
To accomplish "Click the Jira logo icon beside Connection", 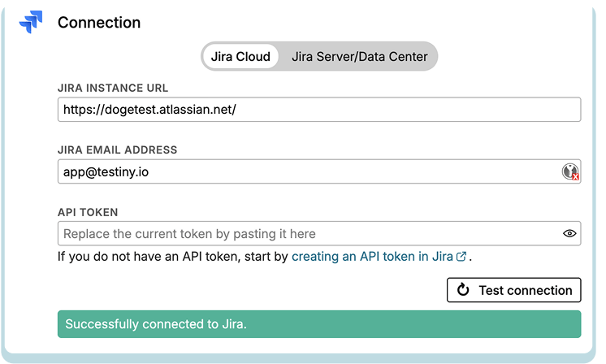I will click(31, 22).
